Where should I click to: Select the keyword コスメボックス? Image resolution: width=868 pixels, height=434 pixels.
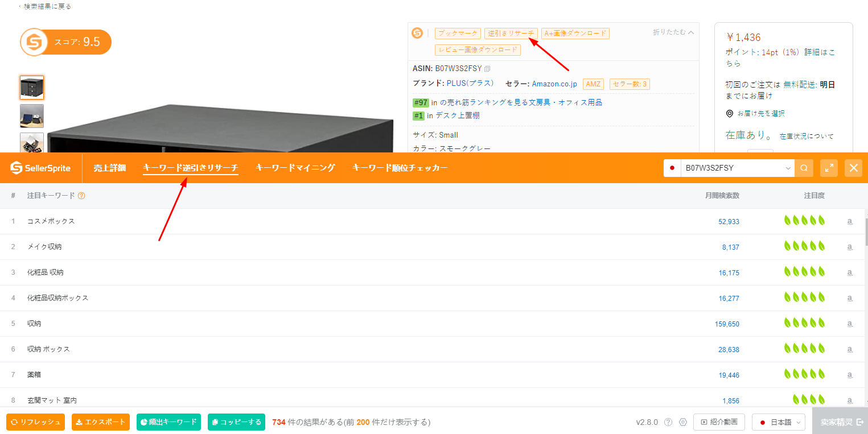click(51, 221)
